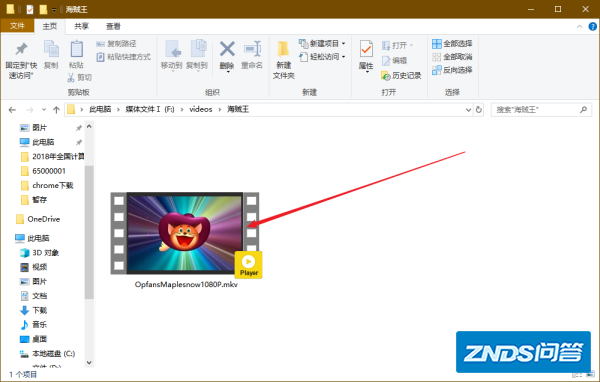The height and width of the screenshot is (382, 600).
Task: Open New item dropdown
Action: pos(322,44)
